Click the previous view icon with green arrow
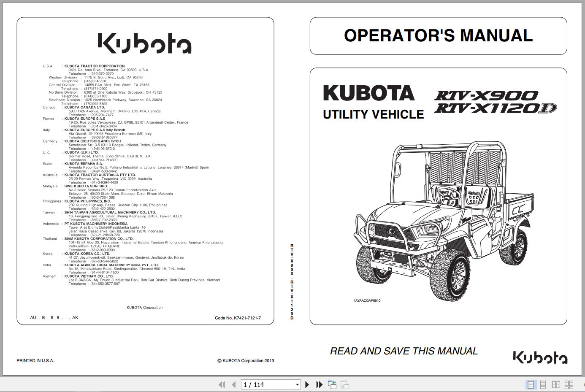Viewport: 585px width, 392px height. coord(332,384)
